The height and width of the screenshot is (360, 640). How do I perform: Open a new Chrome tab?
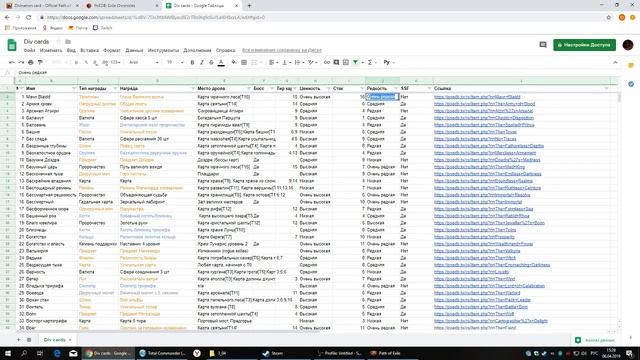pyautogui.click(x=249, y=6)
